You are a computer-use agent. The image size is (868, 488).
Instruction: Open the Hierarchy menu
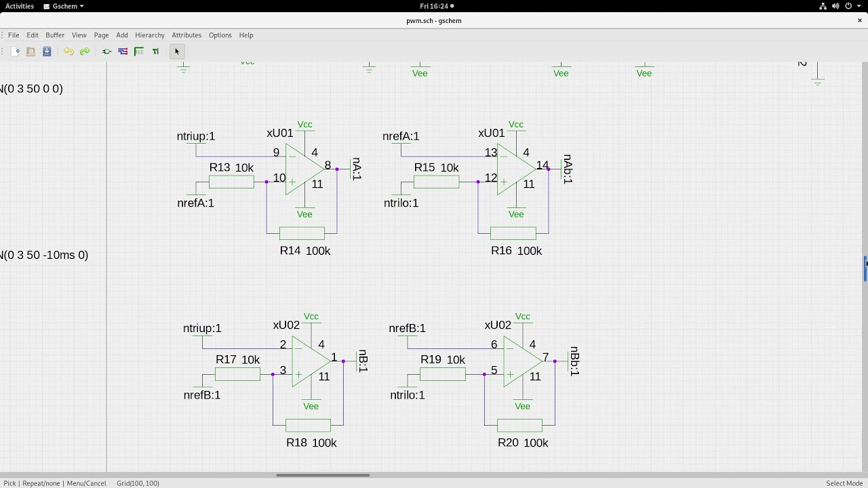(x=150, y=35)
